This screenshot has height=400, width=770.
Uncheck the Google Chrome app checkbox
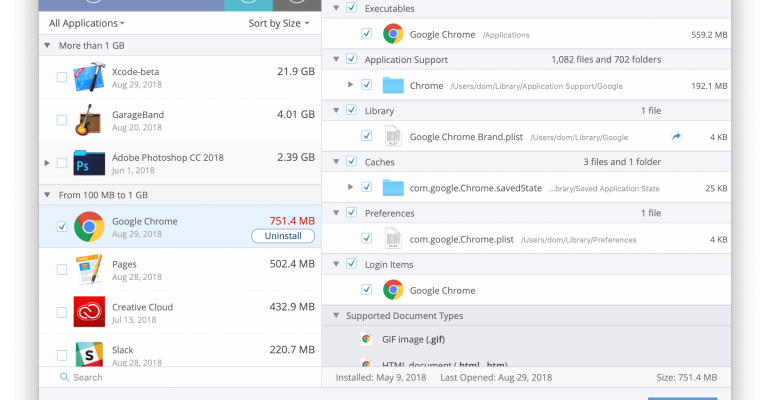point(62,227)
